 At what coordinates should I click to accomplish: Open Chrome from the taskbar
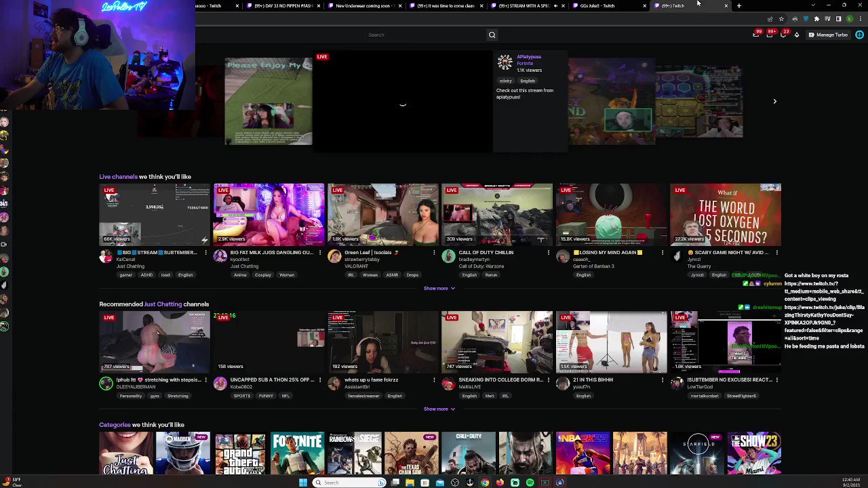tap(485, 483)
